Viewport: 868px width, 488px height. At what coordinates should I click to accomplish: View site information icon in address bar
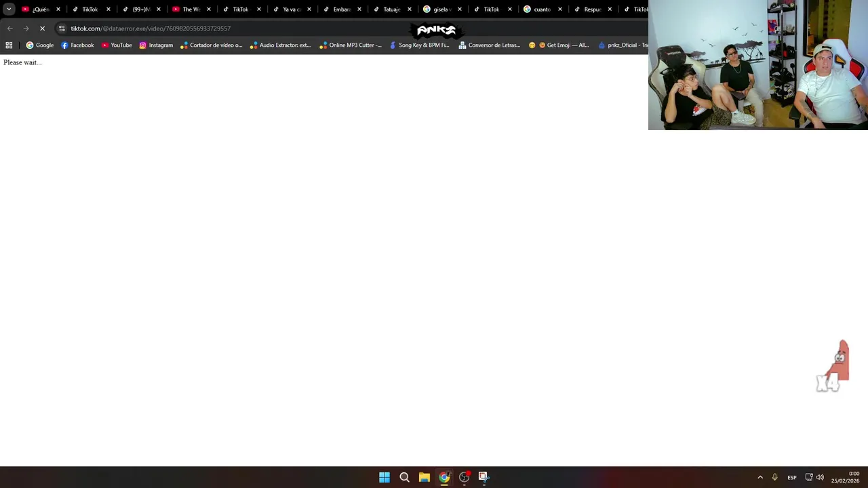(62, 28)
